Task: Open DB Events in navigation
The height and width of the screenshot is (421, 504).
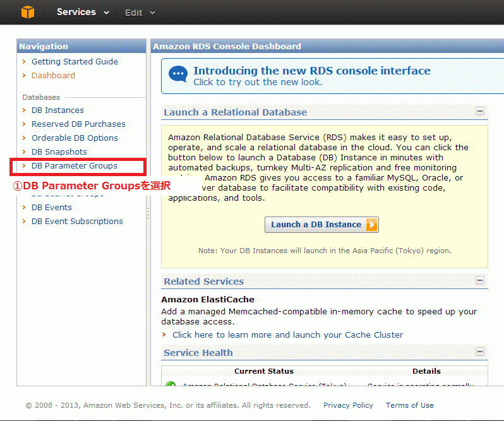Action: point(51,208)
